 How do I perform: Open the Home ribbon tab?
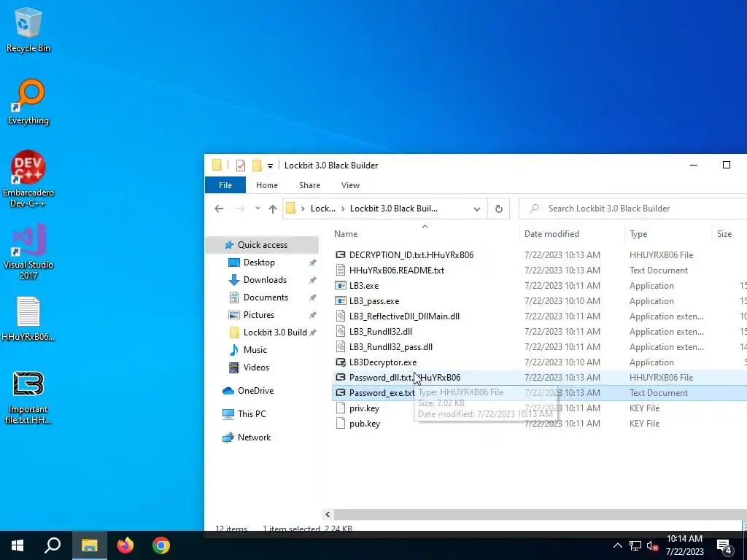pyautogui.click(x=267, y=185)
